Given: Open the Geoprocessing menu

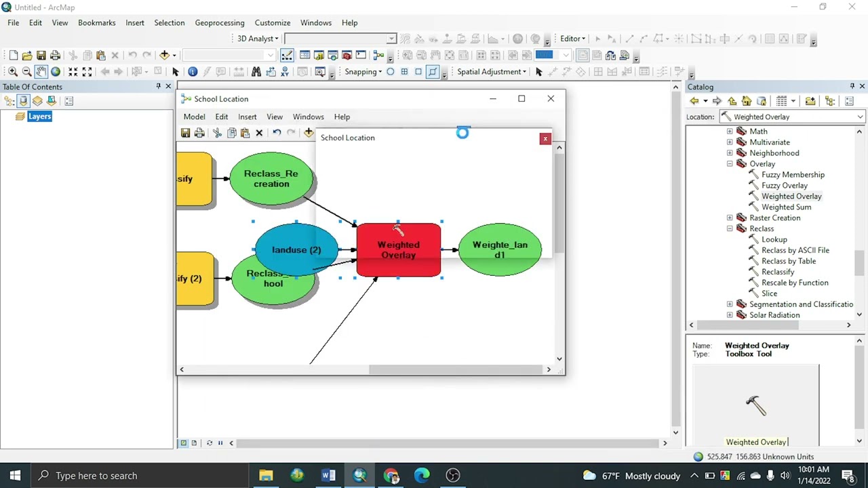Looking at the screenshot, I should 220,22.
